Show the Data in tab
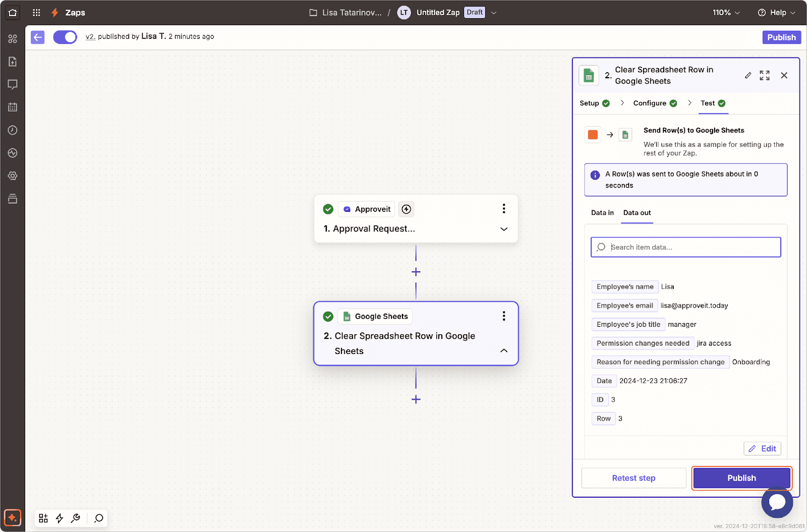 pos(602,213)
